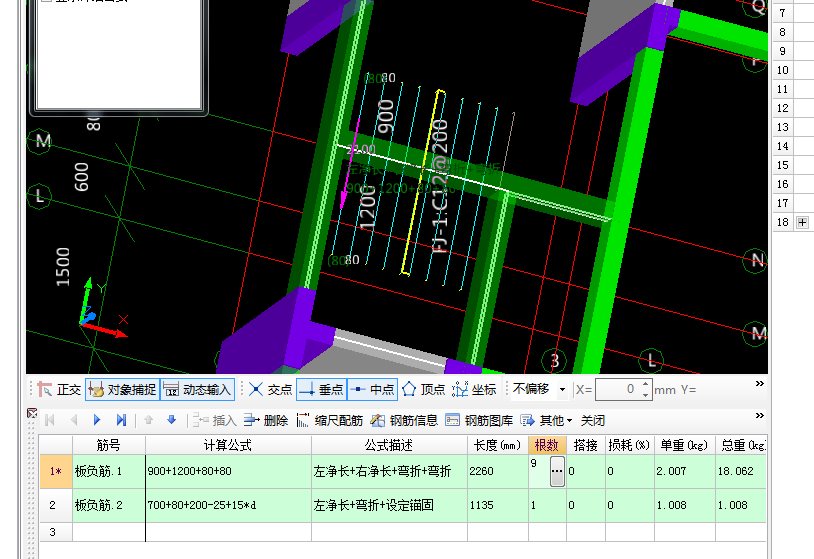Click total weight 18.062
The image size is (814, 559).
740,471
